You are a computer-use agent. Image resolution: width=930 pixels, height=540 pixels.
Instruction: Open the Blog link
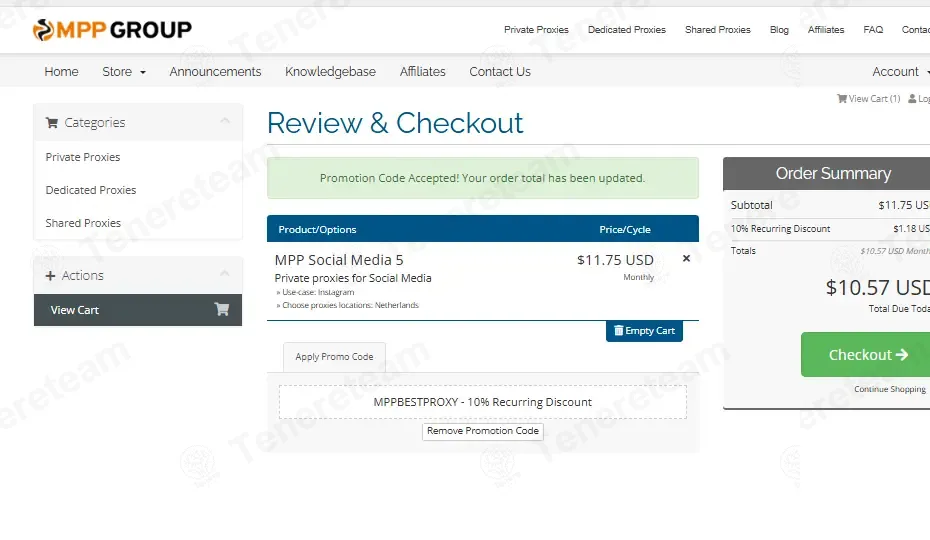(779, 30)
